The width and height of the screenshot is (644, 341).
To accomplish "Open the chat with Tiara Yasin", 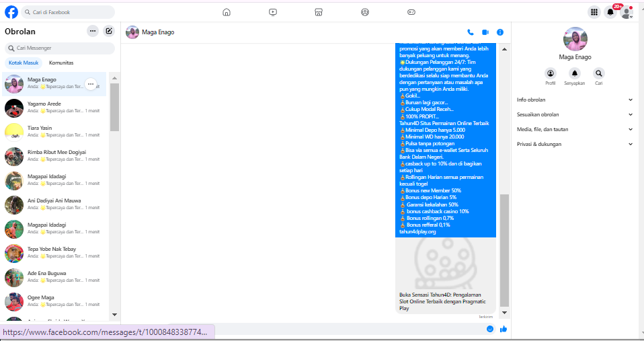I will point(54,132).
